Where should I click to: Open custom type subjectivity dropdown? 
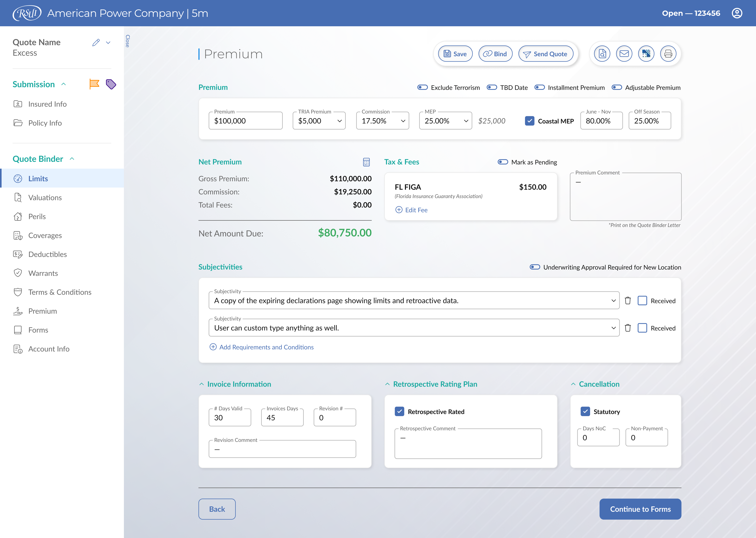[613, 328]
